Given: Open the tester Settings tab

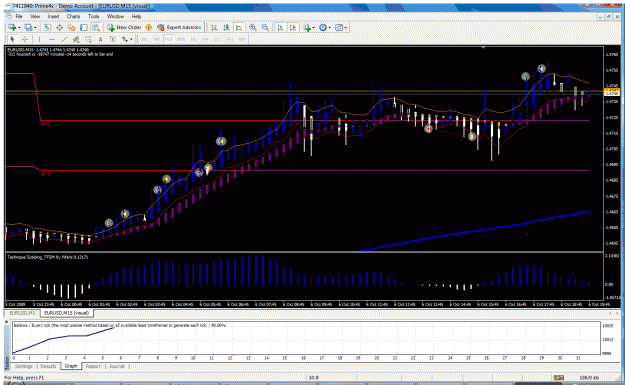Looking at the screenshot, I should (24, 366).
